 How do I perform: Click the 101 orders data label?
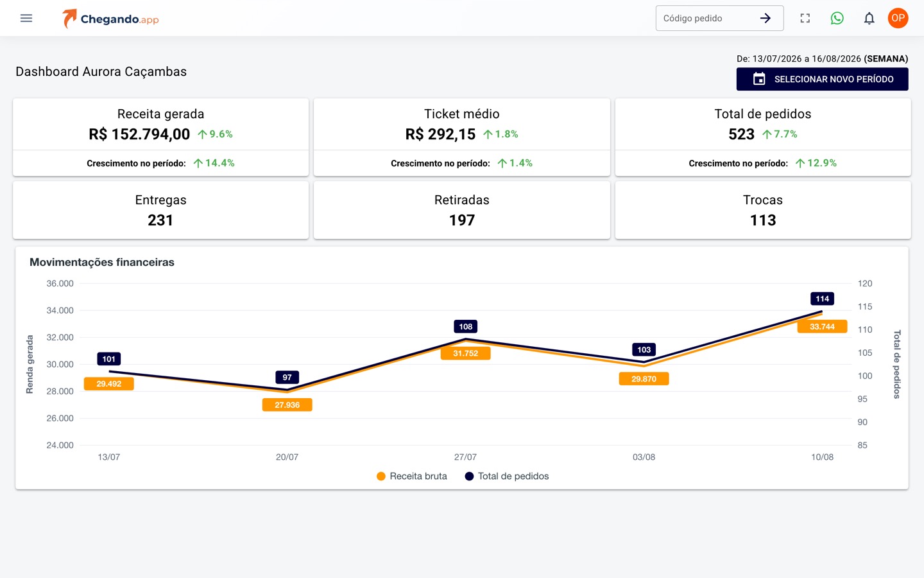109,359
